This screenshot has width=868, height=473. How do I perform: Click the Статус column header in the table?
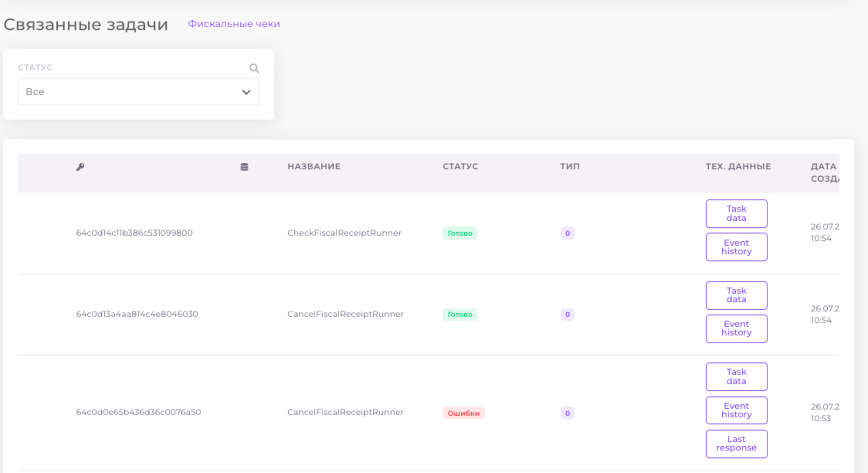[460, 166]
